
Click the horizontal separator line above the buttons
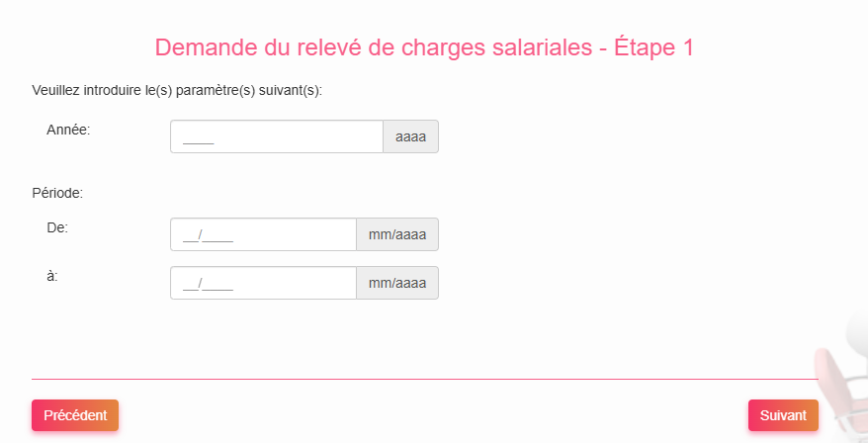tap(425, 379)
